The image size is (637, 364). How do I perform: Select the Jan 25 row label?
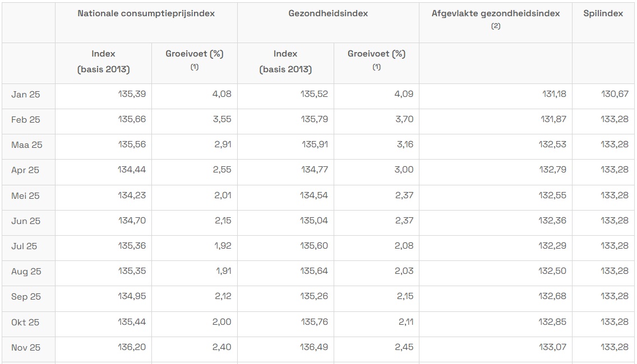coord(26,94)
